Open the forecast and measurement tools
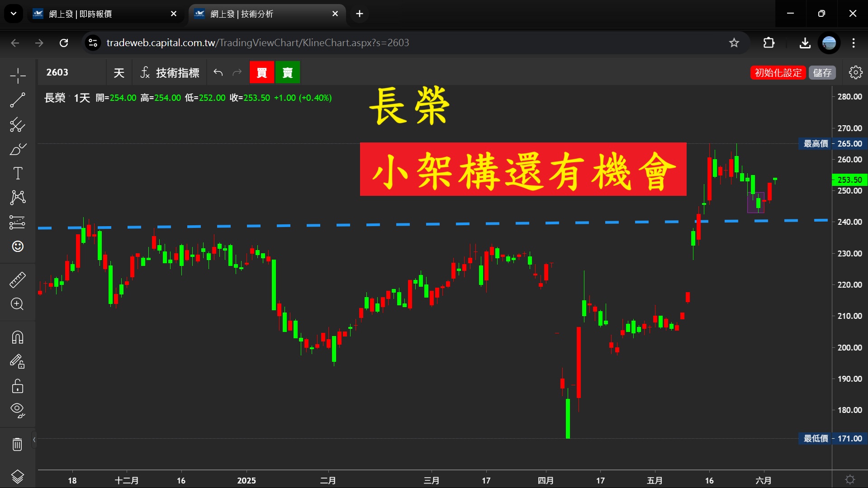Screen dimensions: 868x488 tap(18, 222)
